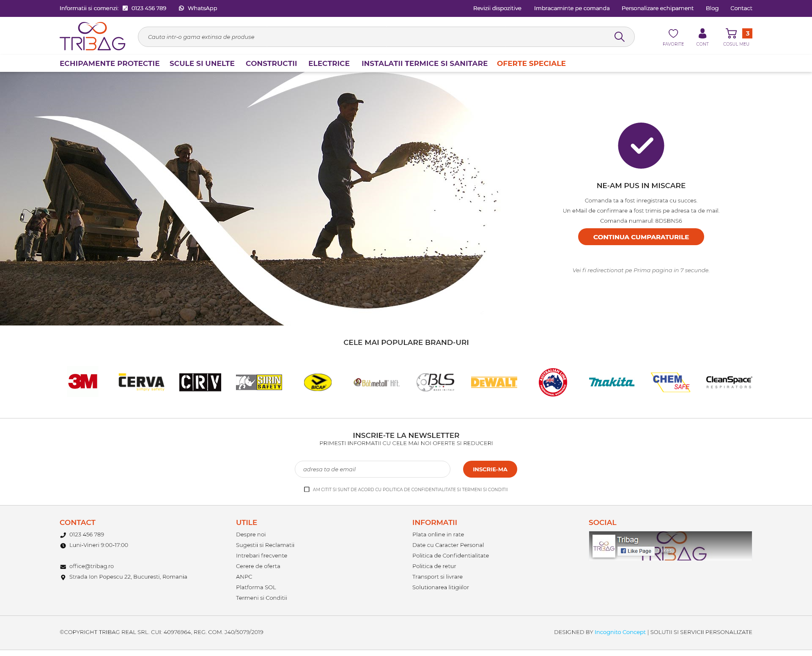Click the CleanSpace Respirators logo
The height and width of the screenshot is (656, 812).
pyautogui.click(x=728, y=382)
